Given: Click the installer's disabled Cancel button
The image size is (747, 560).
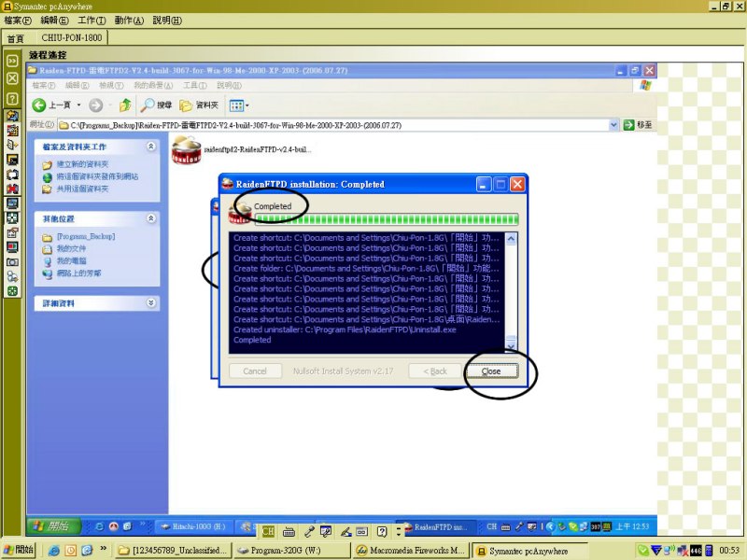Looking at the screenshot, I should click(254, 371).
